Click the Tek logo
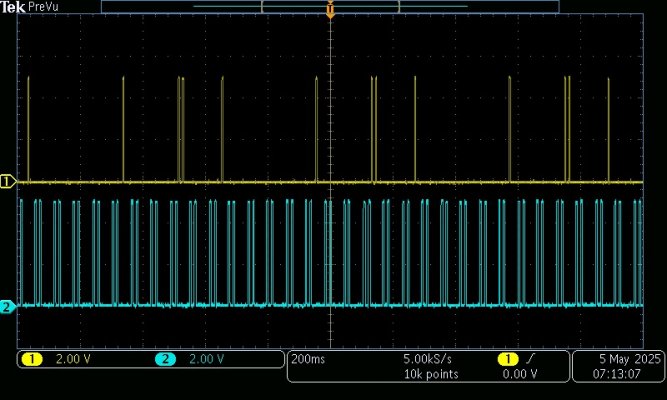The height and width of the screenshot is (400, 667). coord(12,7)
